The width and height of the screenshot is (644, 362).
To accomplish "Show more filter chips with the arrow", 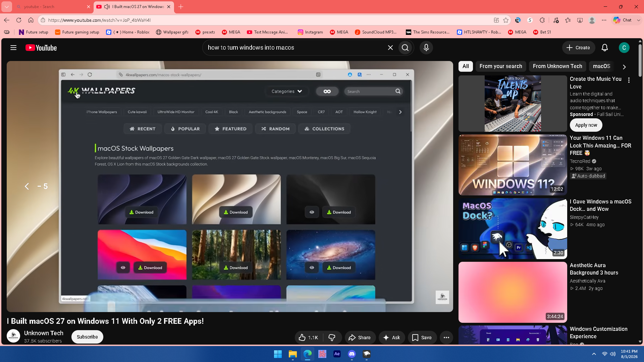I will [x=624, y=67].
